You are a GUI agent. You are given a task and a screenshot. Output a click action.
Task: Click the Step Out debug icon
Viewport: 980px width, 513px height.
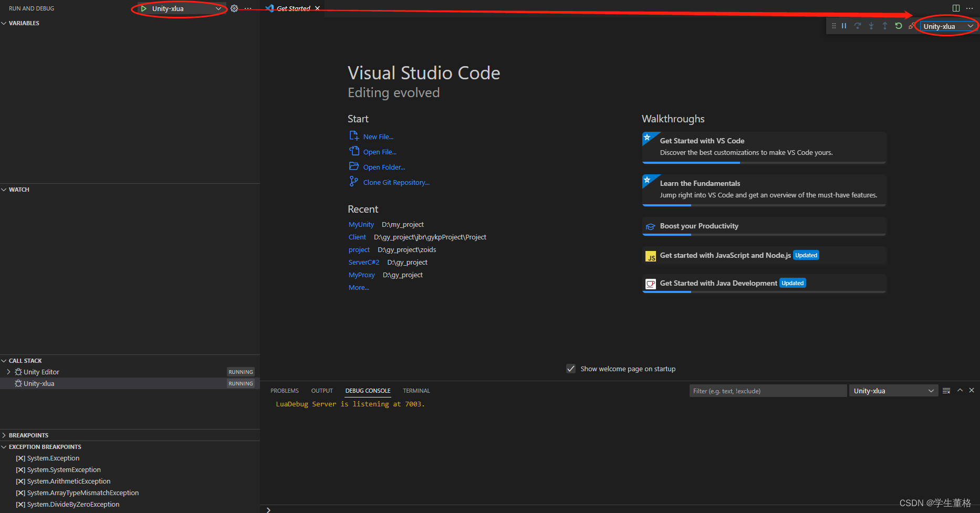885,25
